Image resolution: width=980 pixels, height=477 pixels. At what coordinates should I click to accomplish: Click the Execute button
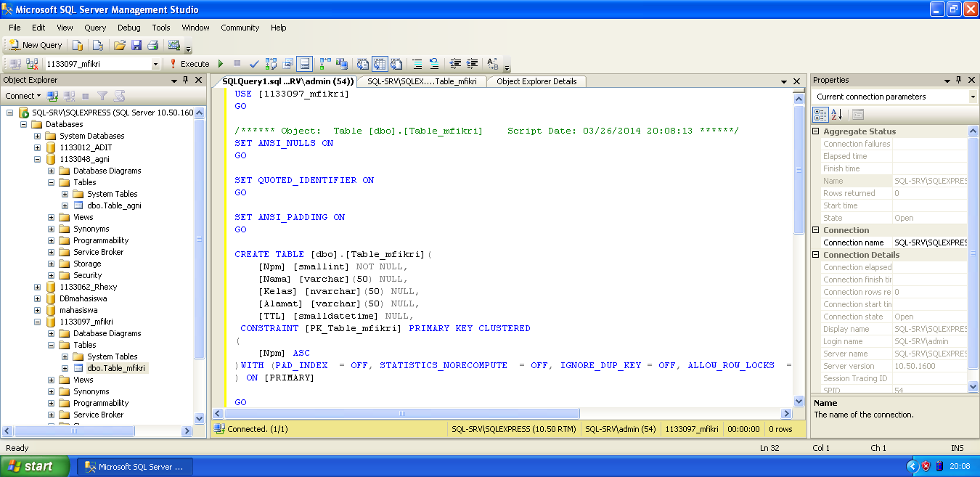(x=189, y=64)
